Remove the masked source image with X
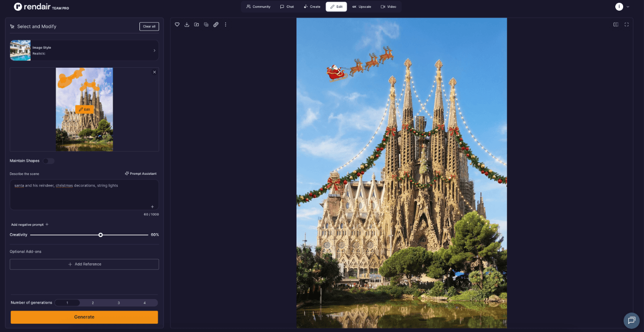Image resolution: width=644 pixels, height=332 pixels. point(154,72)
